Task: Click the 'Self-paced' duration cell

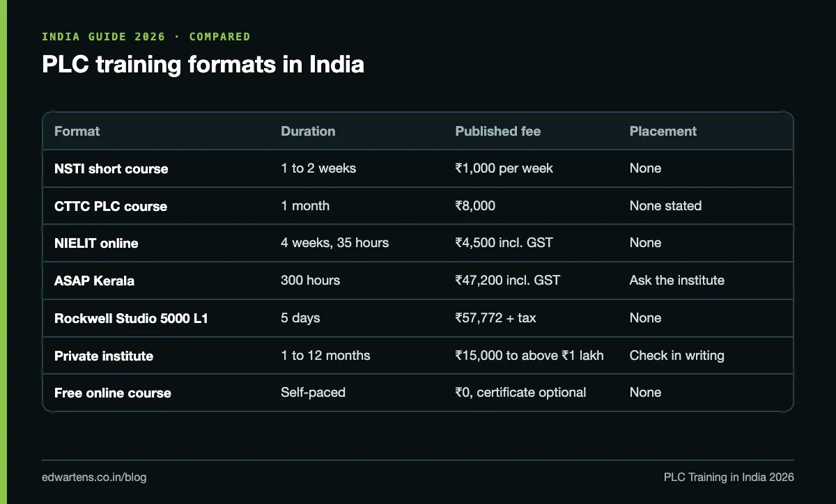Action: coord(313,393)
